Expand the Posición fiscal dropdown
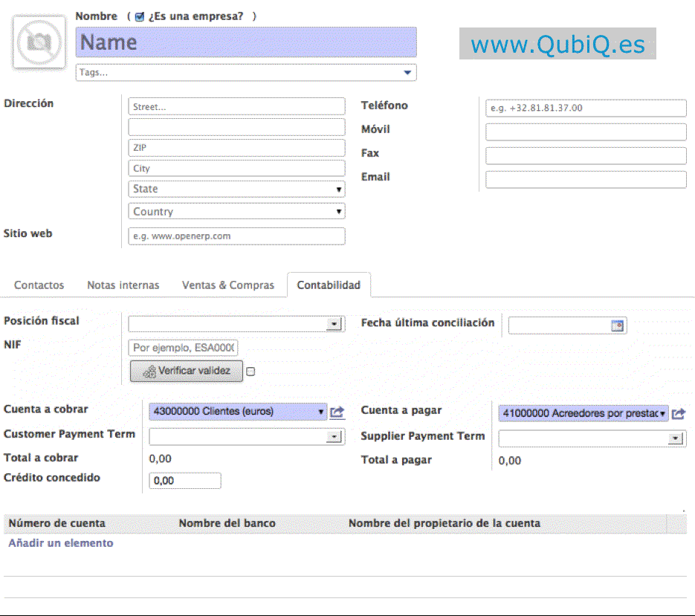695x616 pixels. tap(334, 325)
